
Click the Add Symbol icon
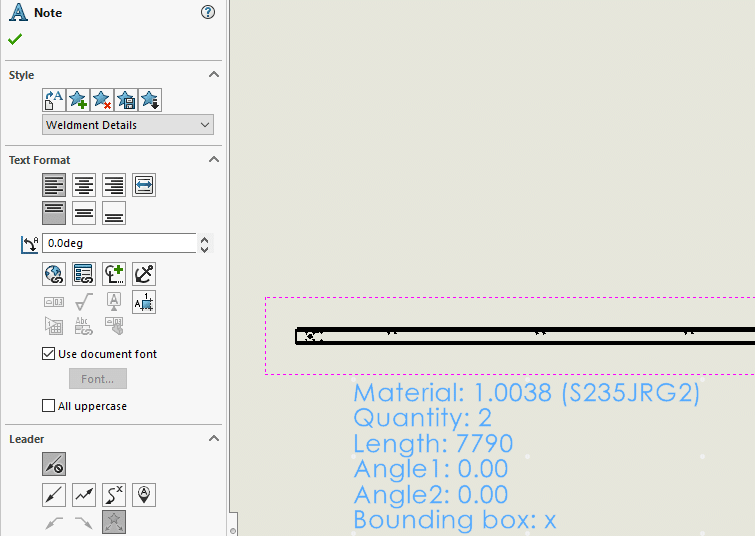[x=114, y=273]
